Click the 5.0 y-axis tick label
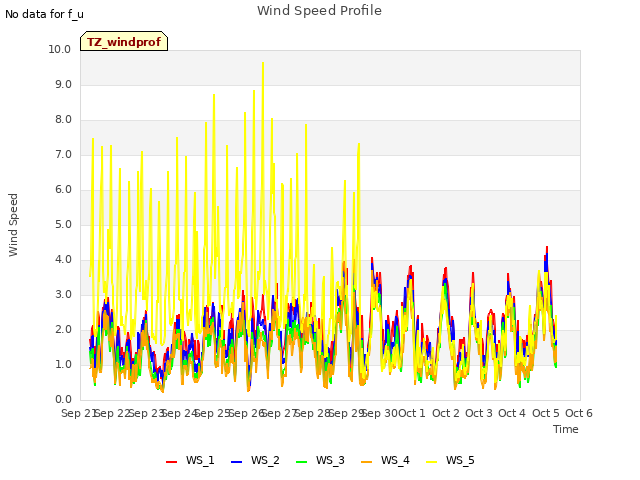 click(x=63, y=224)
